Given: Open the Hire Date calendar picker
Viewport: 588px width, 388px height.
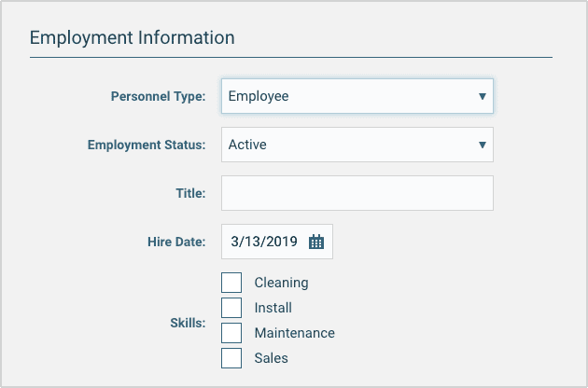Looking at the screenshot, I should pyautogui.click(x=316, y=242).
